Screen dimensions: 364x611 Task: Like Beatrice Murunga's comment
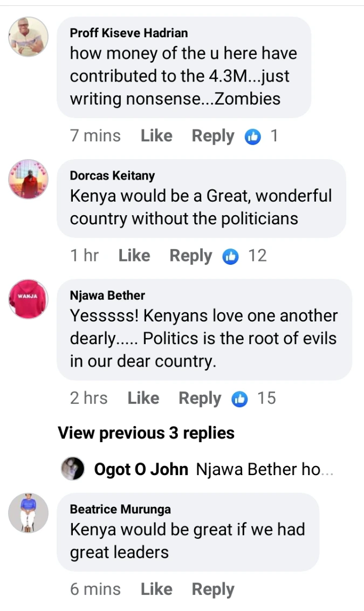pyautogui.click(x=156, y=589)
